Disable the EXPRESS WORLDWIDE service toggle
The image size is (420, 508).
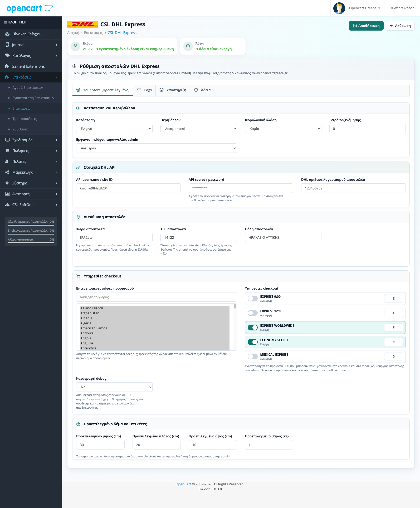coord(253,328)
